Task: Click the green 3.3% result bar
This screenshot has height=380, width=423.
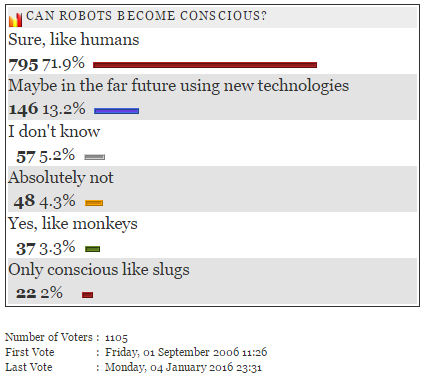Action: [92, 249]
